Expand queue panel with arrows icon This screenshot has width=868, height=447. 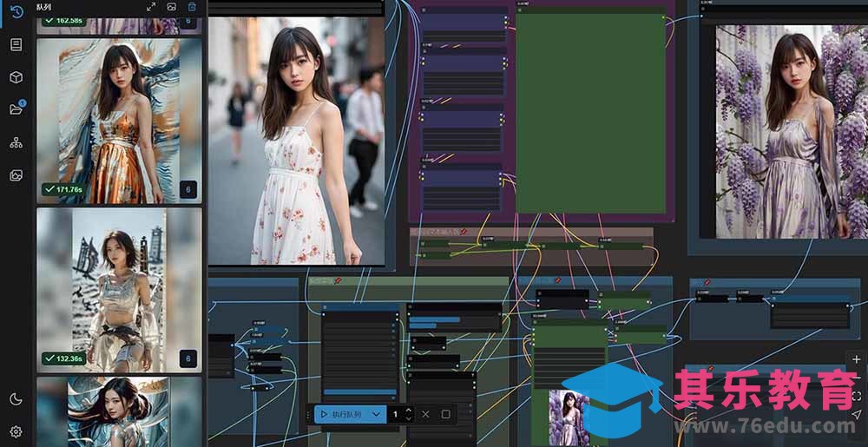[x=151, y=7]
